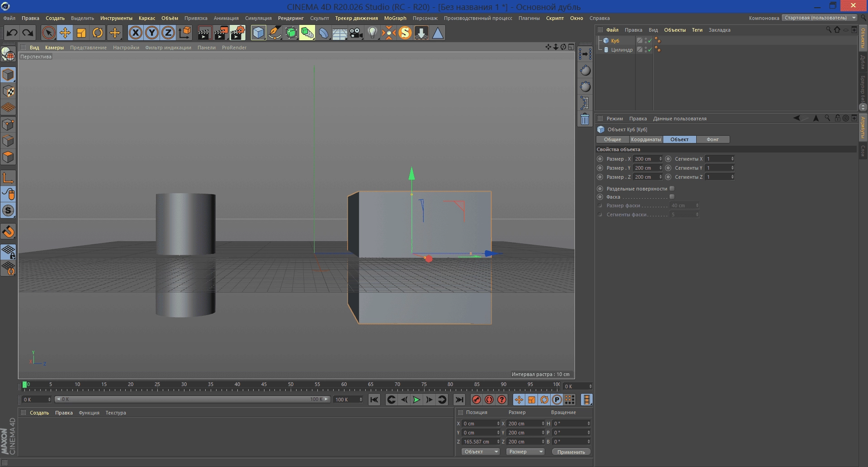Viewport: 868px width, 467px height.
Task: Select the Scale tool
Action: coord(81,33)
